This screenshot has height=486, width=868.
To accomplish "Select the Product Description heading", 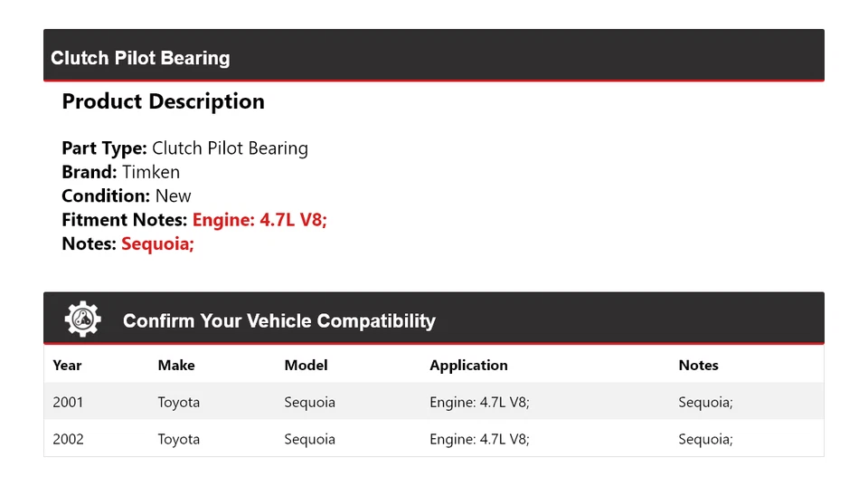I will tap(163, 101).
